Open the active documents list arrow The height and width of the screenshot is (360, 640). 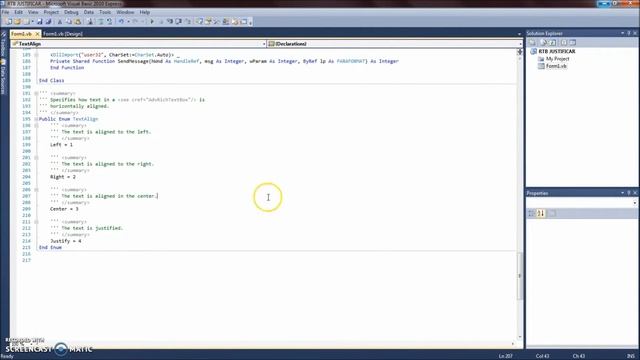tap(519, 34)
